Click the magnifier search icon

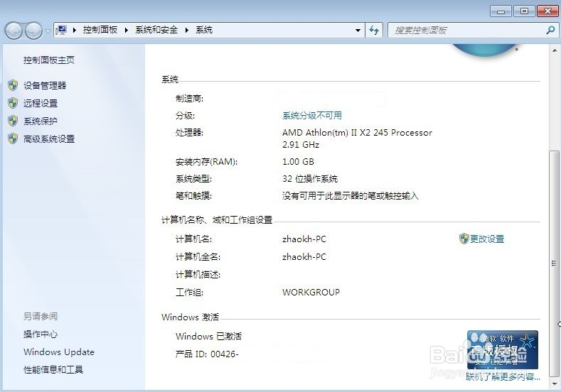pyautogui.click(x=550, y=31)
